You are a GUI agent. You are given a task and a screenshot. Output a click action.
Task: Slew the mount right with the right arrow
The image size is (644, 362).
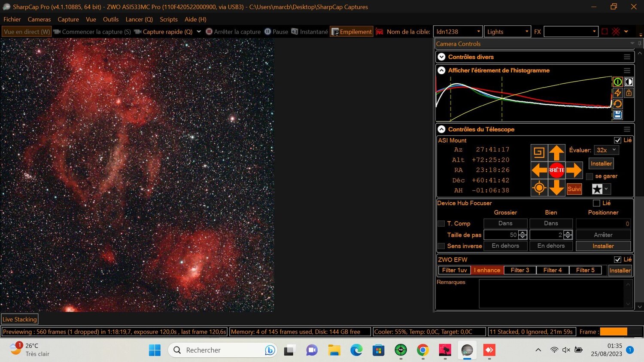pos(574,170)
